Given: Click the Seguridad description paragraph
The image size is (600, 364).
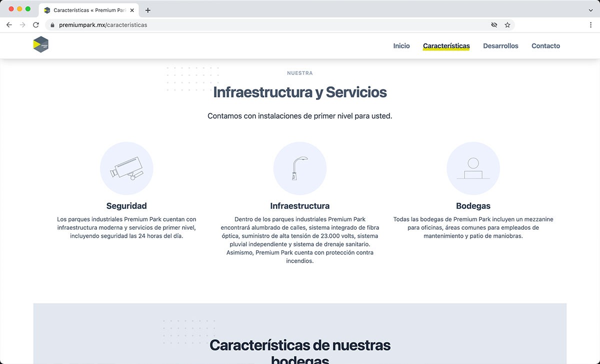Looking at the screenshot, I should [126, 228].
